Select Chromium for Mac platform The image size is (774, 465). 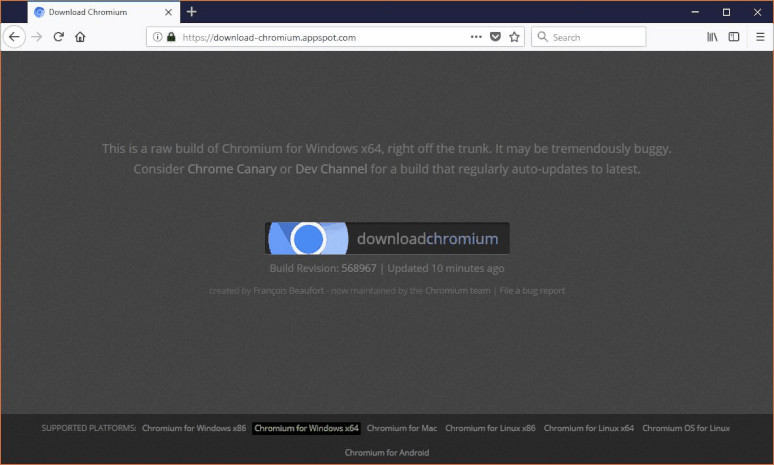[x=402, y=428]
